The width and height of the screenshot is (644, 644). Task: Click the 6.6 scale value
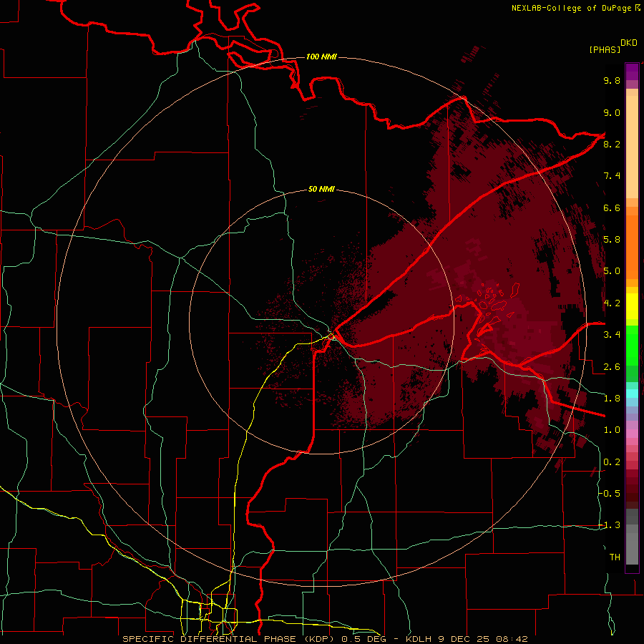pyautogui.click(x=612, y=208)
